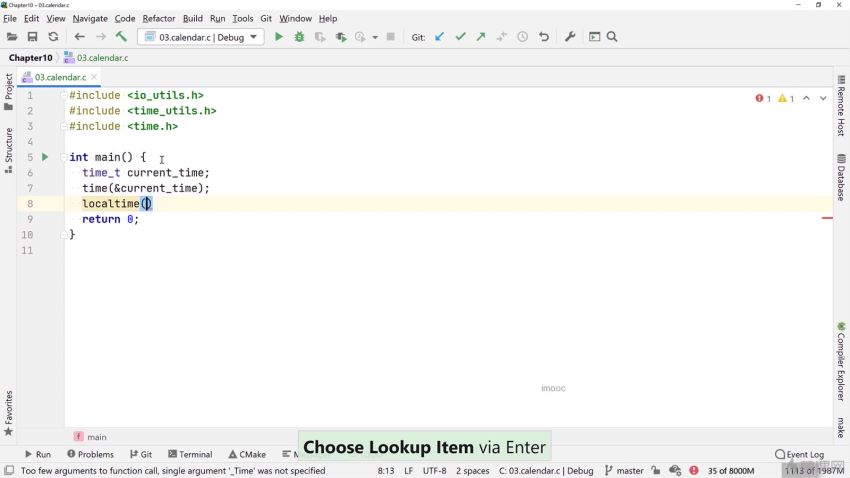Open the Navigate menu
The width and height of the screenshot is (850, 478).
[90, 18]
